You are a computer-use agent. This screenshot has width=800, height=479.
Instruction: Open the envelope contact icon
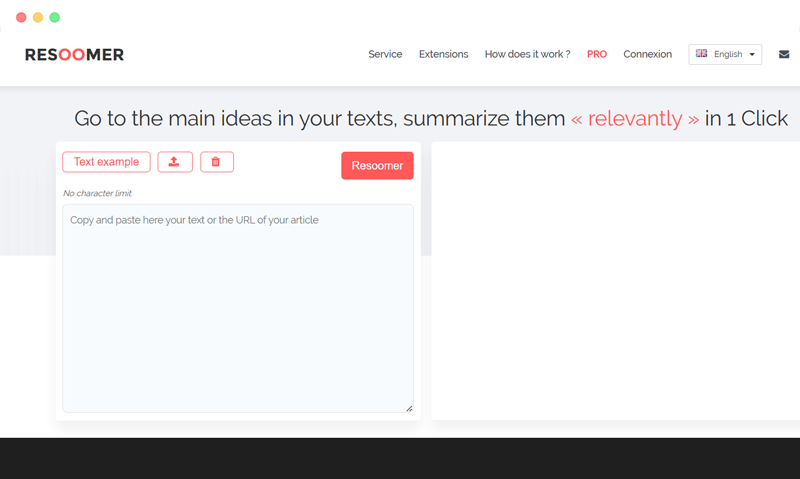[x=783, y=54]
